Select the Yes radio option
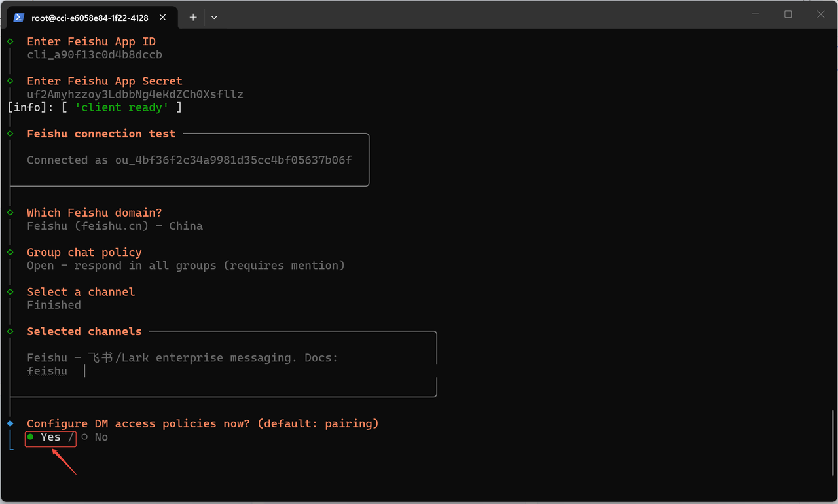The height and width of the screenshot is (504, 838). coord(31,437)
